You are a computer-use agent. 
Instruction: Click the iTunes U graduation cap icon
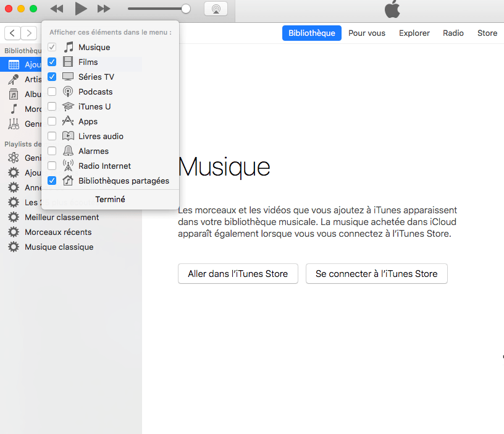[68, 106]
